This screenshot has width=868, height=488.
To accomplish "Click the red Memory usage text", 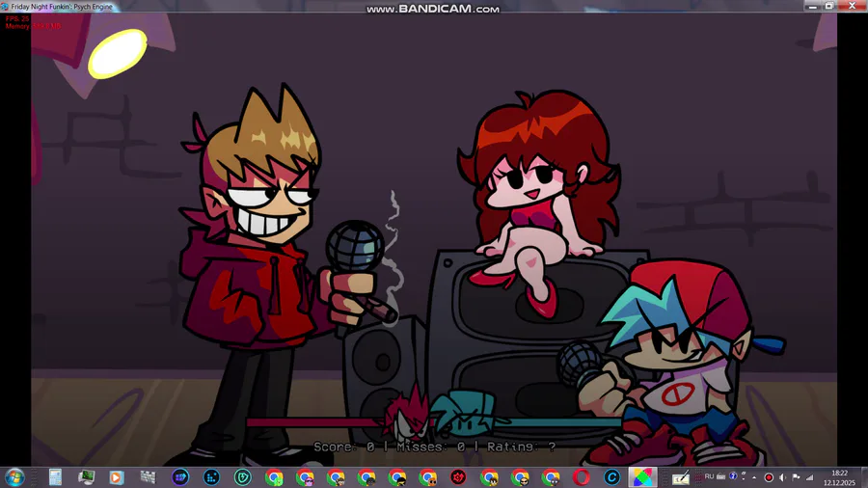I will (x=33, y=26).
